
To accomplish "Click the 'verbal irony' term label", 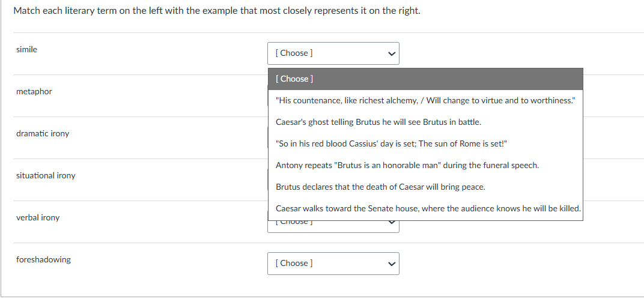I will pos(38,217).
